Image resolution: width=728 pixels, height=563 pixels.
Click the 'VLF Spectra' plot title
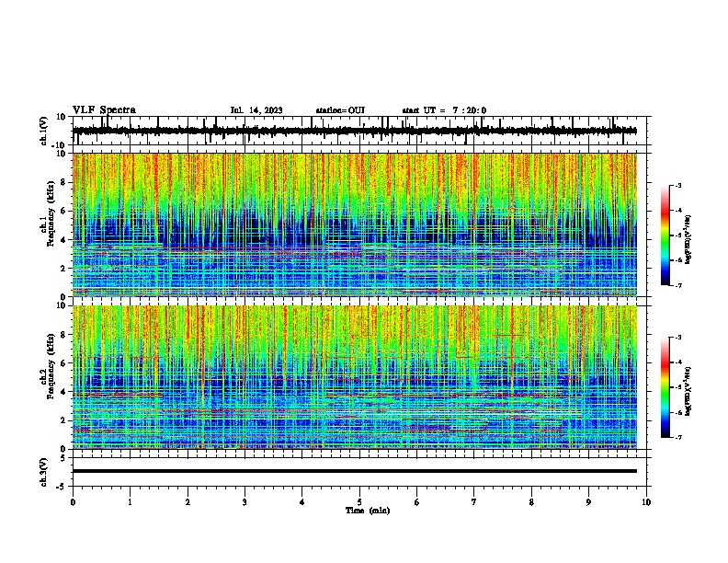tap(104, 110)
